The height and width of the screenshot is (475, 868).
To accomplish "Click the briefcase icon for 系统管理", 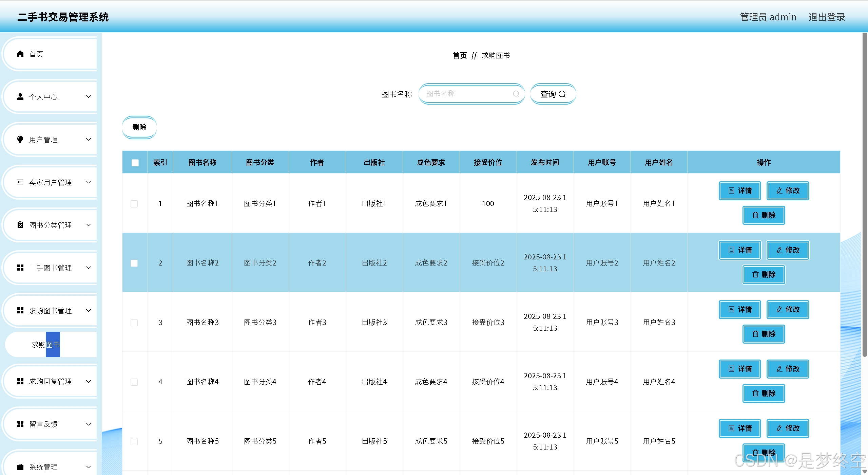I will 20,467.
